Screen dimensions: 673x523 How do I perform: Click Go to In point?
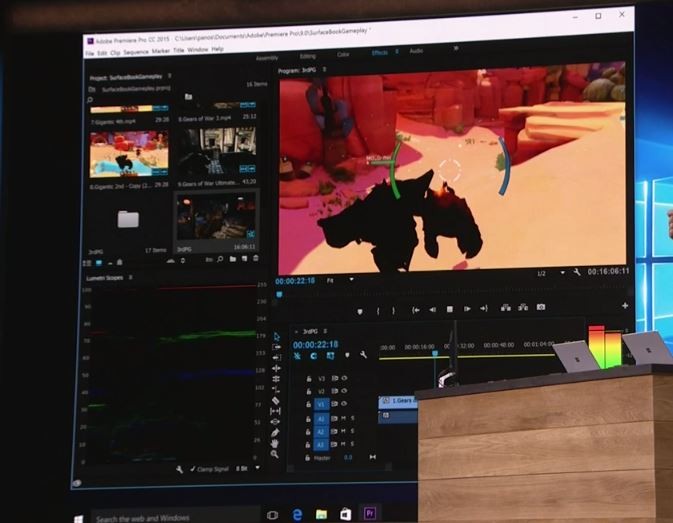pos(415,310)
